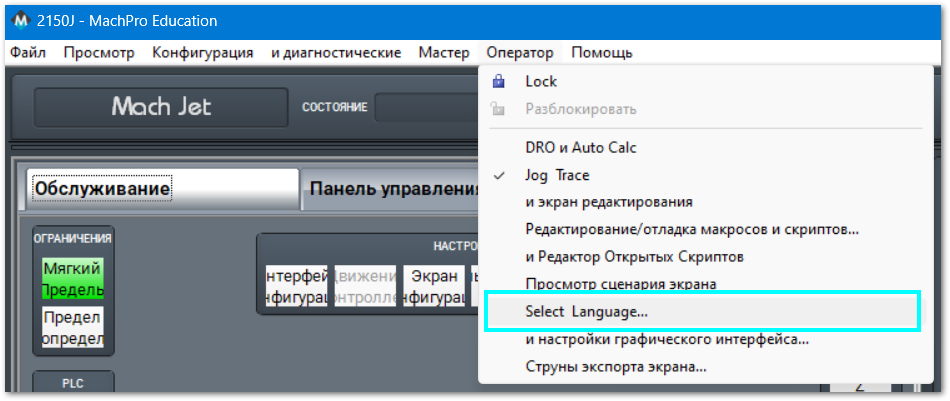Open Редактирование/отладка макросов и скриптов
Viewport: 950px width, 401px height.
coord(691,229)
